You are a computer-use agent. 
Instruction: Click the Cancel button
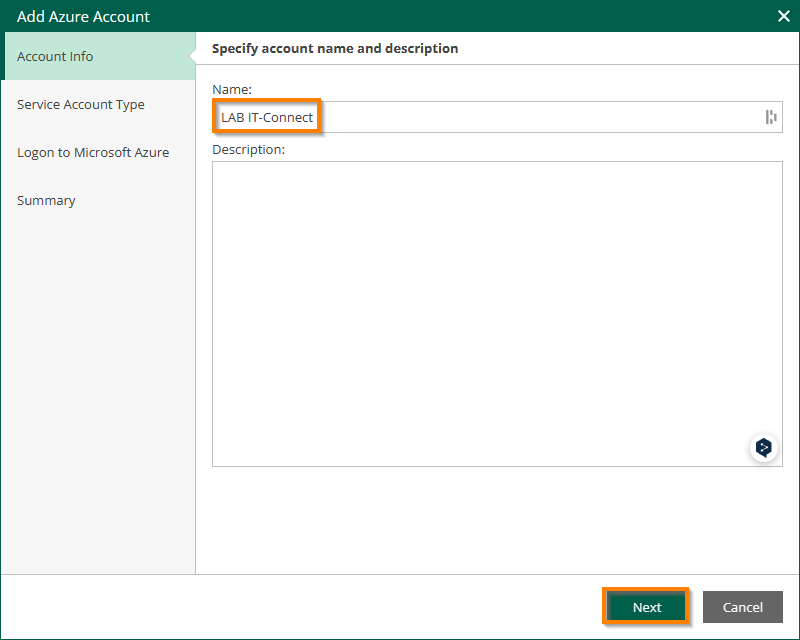pyautogui.click(x=742, y=607)
